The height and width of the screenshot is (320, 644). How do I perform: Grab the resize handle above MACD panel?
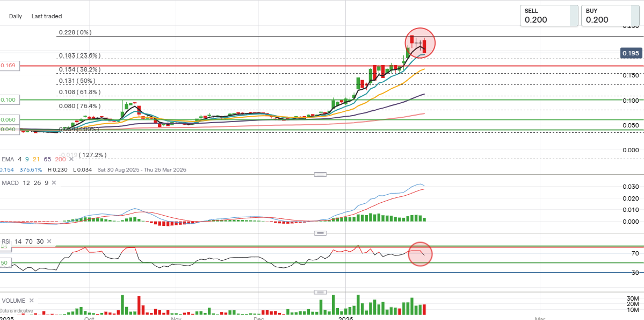pyautogui.click(x=320, y=174)
